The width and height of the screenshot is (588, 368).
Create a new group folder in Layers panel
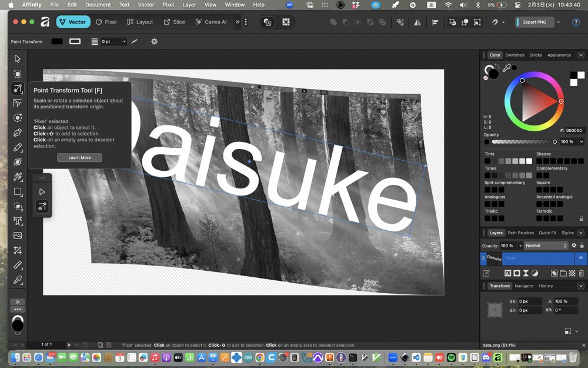(x=563, y=273)
